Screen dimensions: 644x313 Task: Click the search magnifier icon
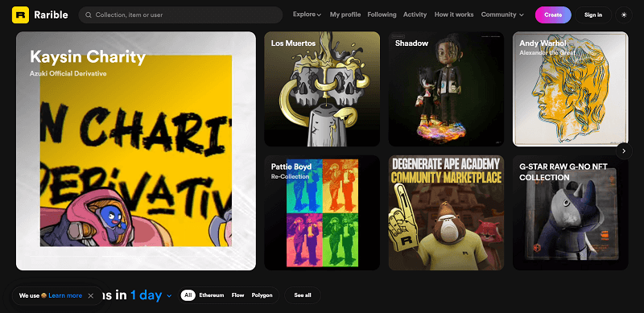[89, 14]
